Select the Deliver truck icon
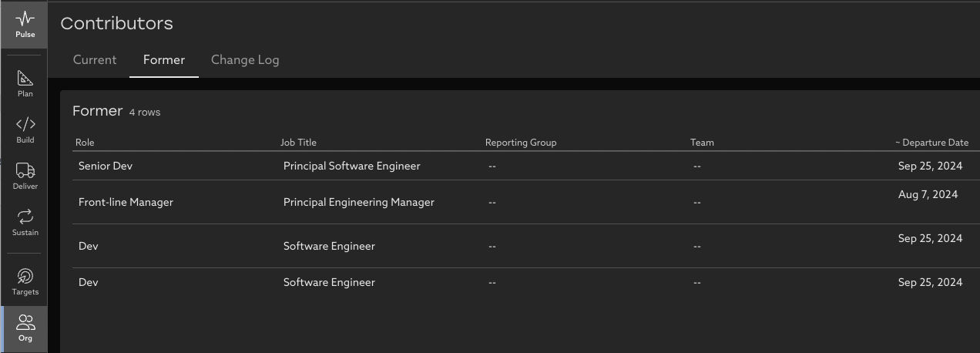980x353 pixels. (25, 176)
